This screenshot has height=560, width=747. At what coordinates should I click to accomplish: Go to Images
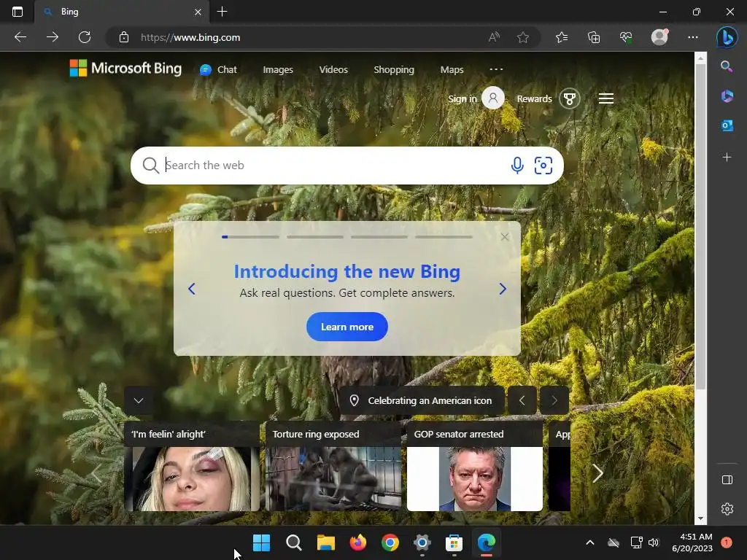[x=278, y=69]
